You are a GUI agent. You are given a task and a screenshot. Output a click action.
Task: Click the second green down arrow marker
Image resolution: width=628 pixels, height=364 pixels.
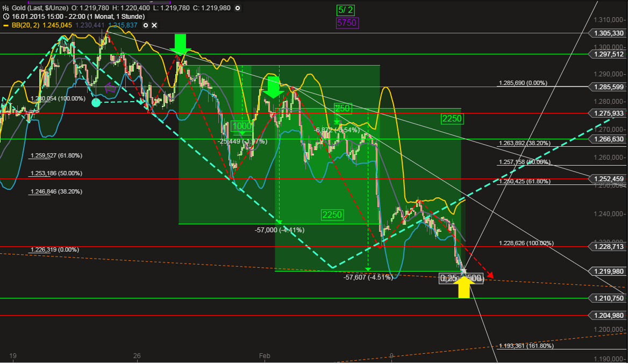[273, 87]
